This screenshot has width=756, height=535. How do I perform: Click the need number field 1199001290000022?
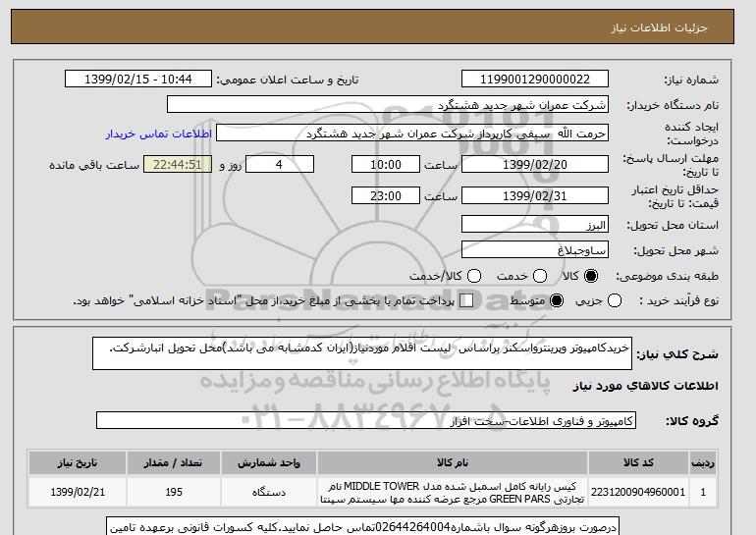click(x=535, y=80)
